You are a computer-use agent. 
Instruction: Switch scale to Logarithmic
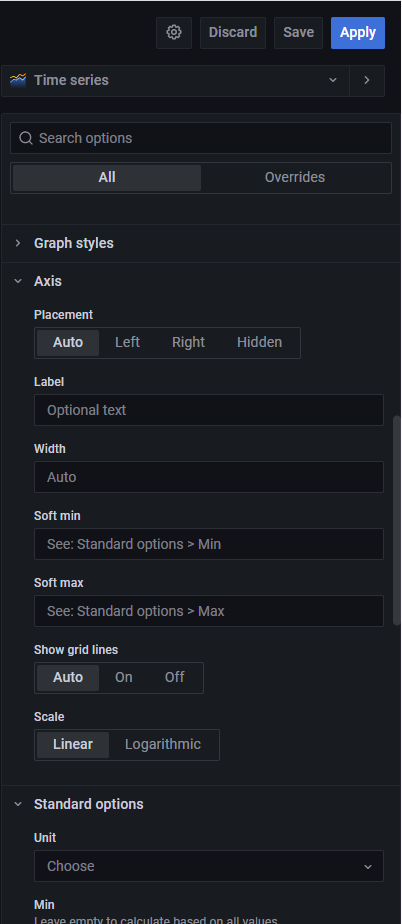[163, 744]
